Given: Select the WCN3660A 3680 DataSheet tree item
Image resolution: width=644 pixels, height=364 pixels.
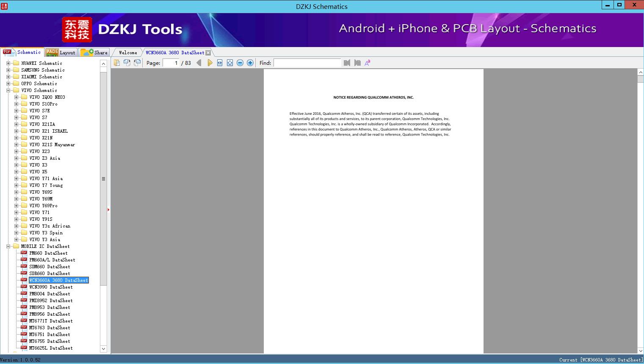Looking at the screenshot, I should 59,280.
